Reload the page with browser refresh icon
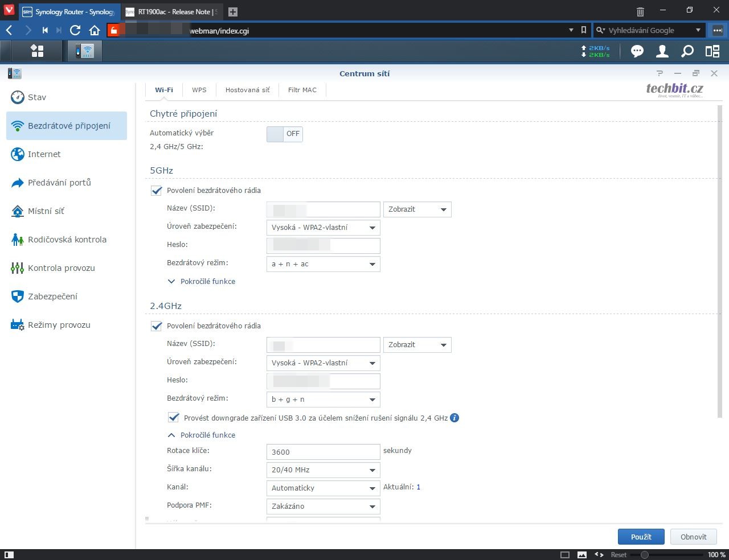This screenshot has height=560, width=729. click(x=75, y=30)
